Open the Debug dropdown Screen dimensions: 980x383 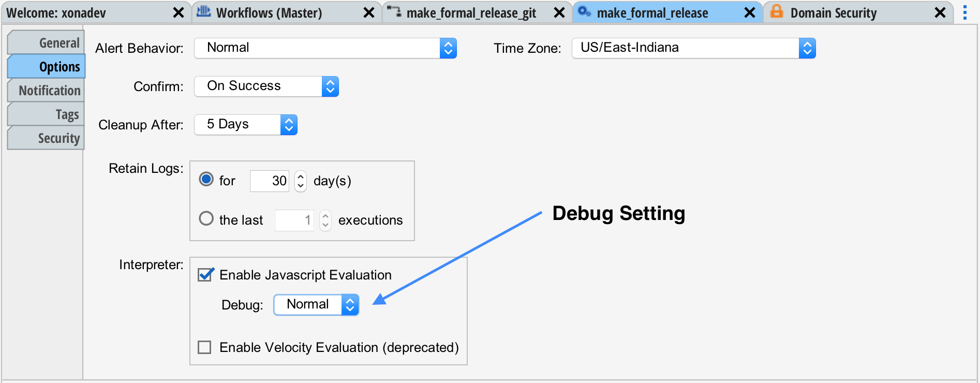(x=349, y=305)
